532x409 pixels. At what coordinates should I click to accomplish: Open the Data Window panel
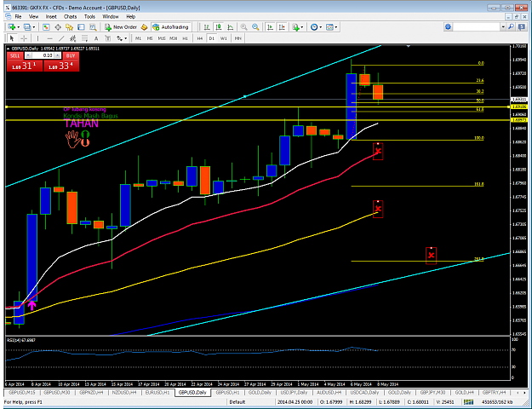58,27
